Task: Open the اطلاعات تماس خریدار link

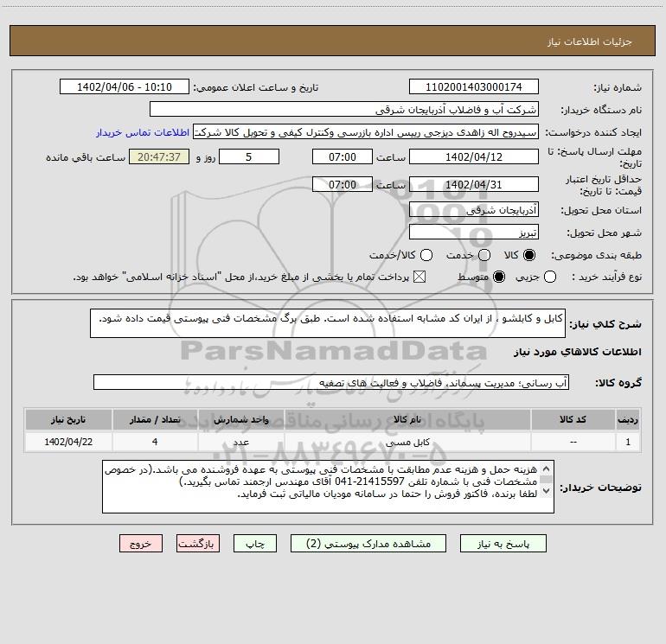Action: point(143,132)
